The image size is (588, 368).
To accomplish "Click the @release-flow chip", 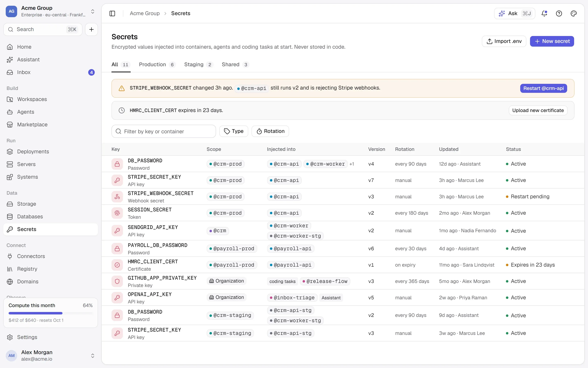I will click(x=325, y=281).
